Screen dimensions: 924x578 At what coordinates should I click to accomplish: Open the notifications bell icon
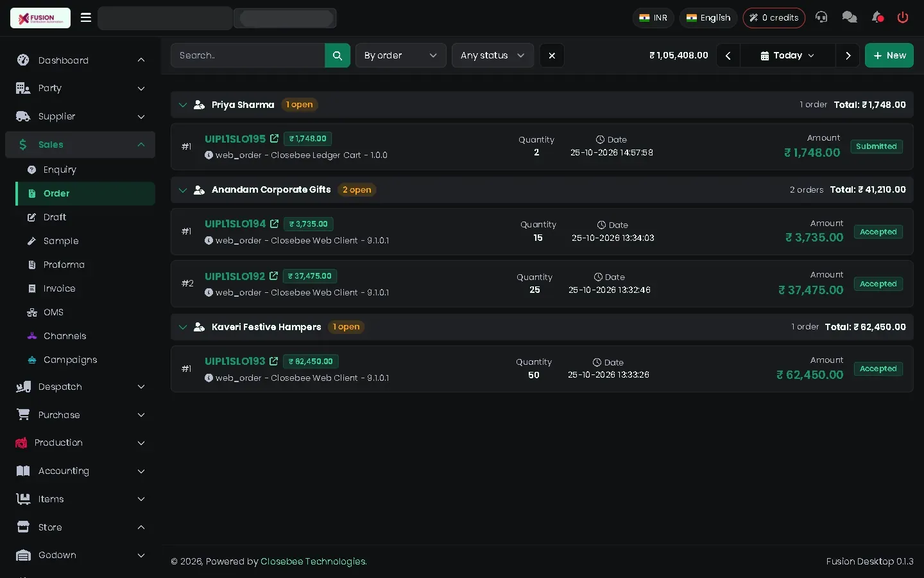click(878, 17)
